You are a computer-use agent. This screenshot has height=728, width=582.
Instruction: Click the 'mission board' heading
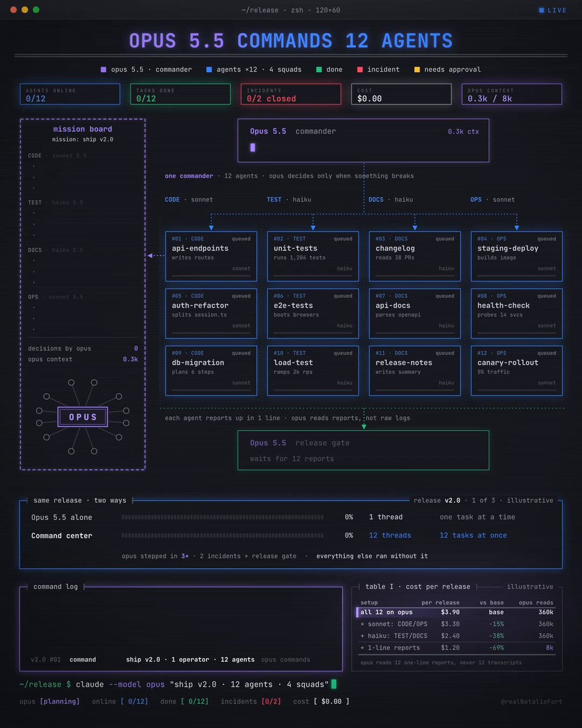(x=82, y=129)
